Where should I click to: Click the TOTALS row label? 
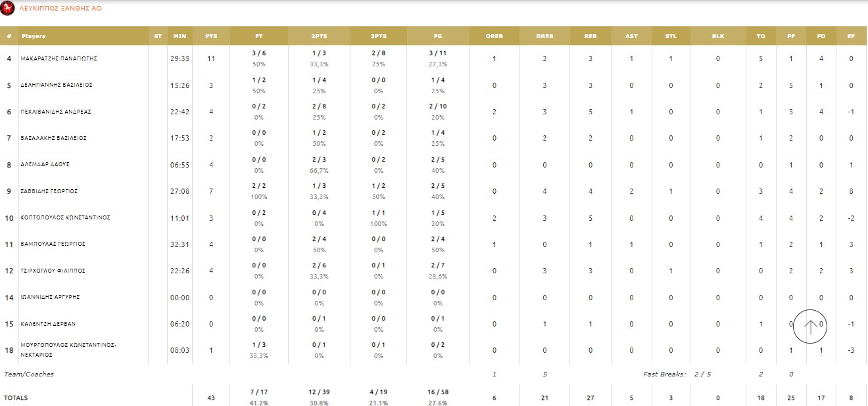[x=16, y=398]
